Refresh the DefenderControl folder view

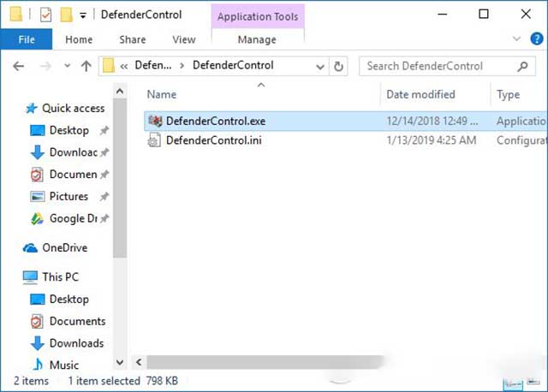[x=338, y=67]
